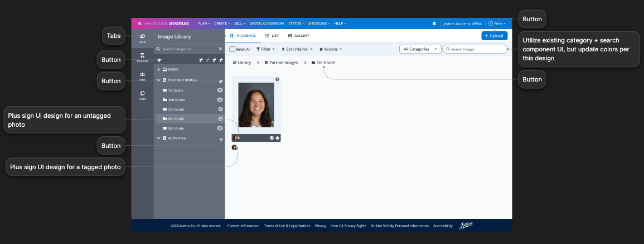
Task: Open the Staff sidebar section
Action: coord(142,76)
